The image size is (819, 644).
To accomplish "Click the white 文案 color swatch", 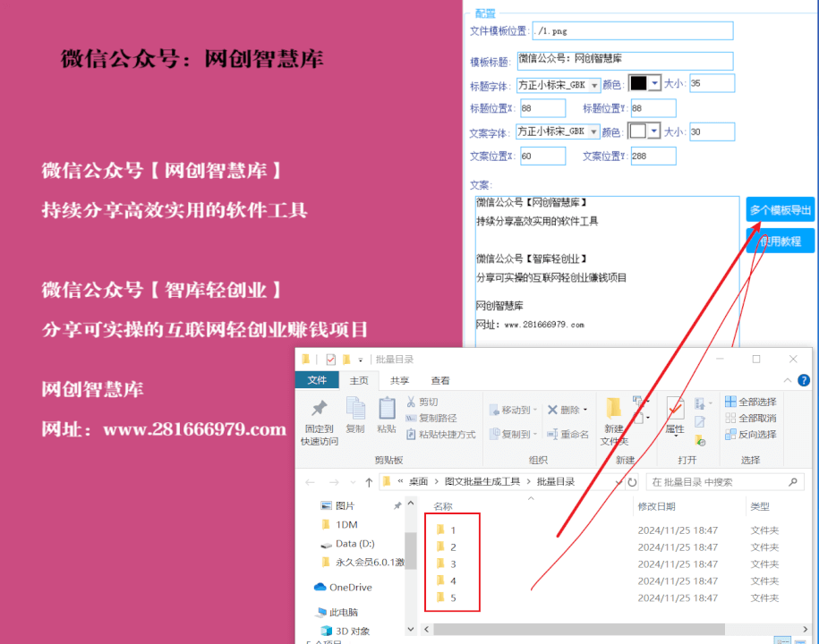I will (x=638, y=131).
